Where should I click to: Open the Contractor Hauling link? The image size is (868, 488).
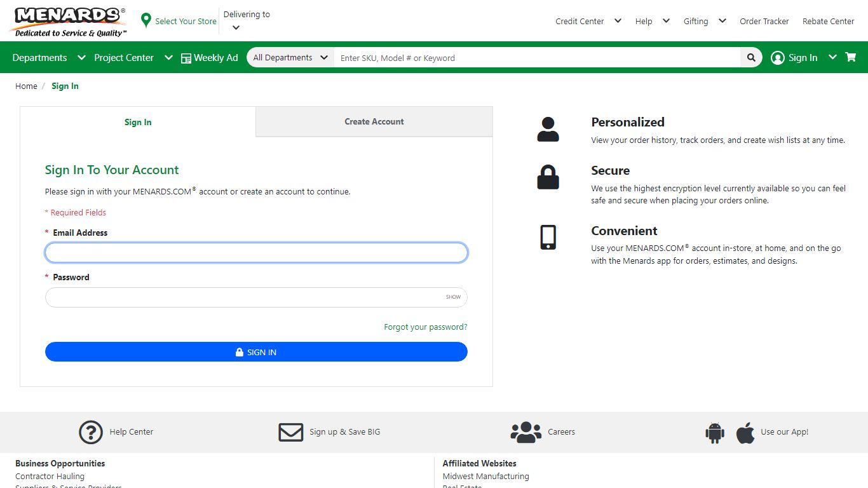pyautogui.click(x=50, y=477)
